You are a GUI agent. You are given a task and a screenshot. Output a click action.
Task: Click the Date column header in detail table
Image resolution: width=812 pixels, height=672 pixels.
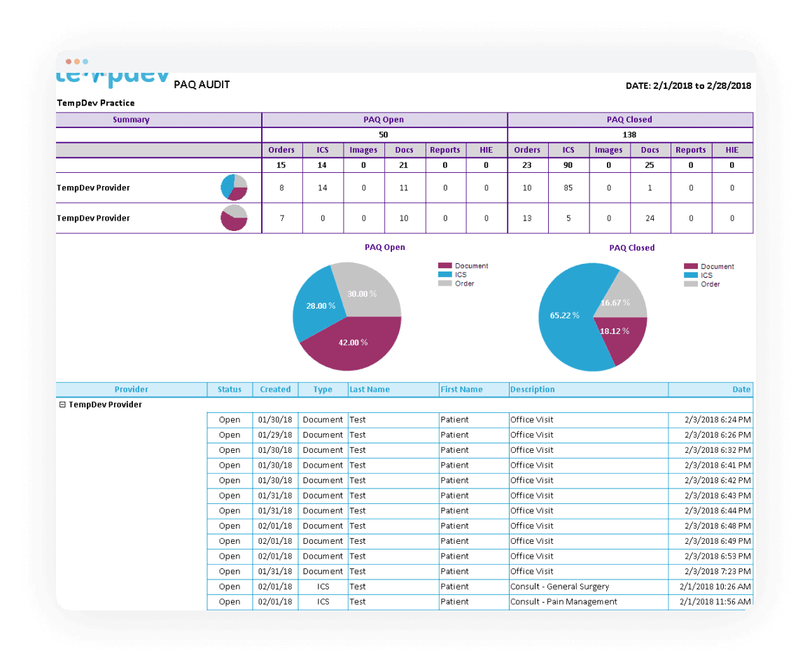pyautogui.click(x=710, y=389)
